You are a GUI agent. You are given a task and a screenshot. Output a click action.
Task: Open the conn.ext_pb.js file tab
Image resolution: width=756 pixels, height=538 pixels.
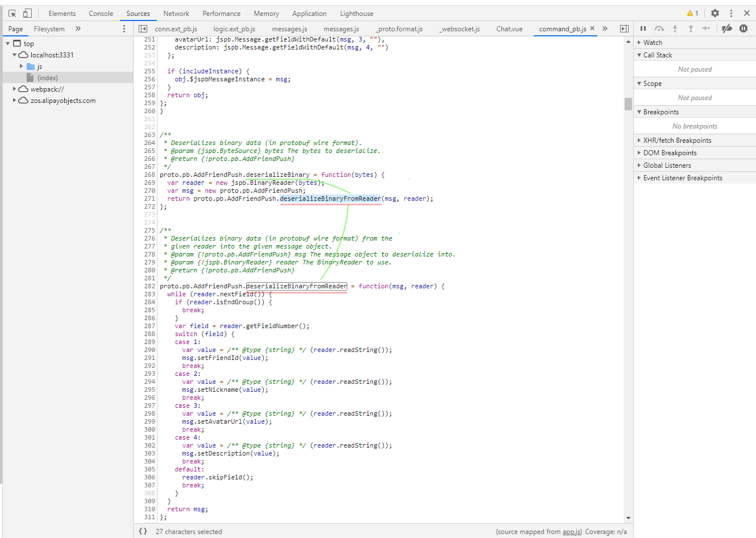tap(176, 29)
